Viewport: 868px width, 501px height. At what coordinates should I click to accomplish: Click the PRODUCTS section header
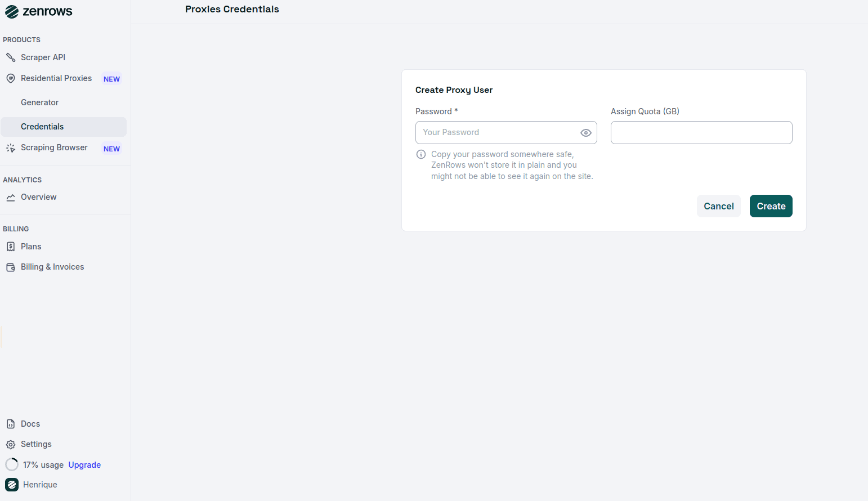21,40
